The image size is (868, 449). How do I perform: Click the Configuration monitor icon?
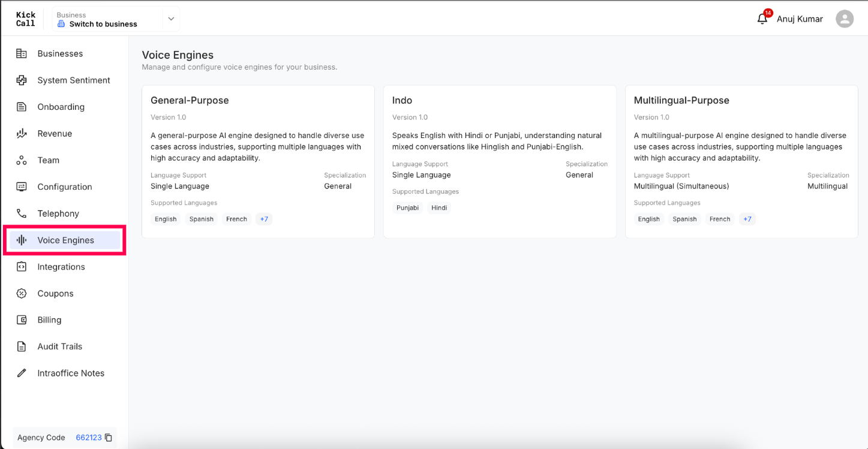click(x=22, y=187)
